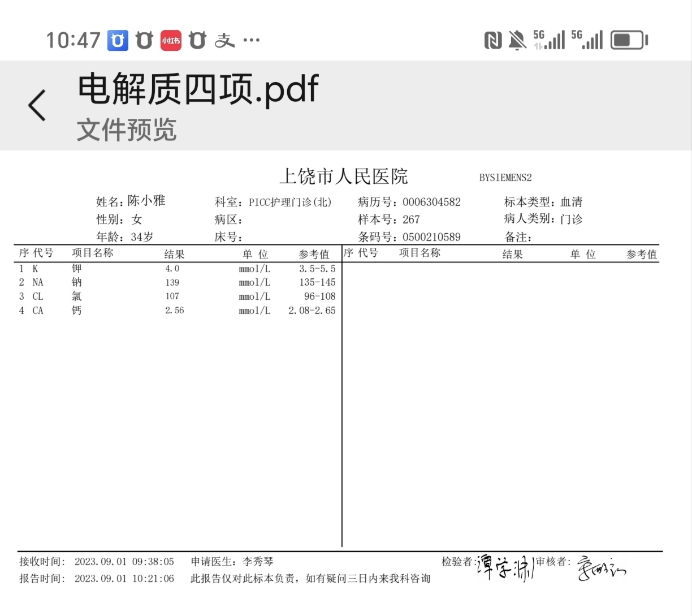
Task: Tap the examiner signature after 检验者
Action: pyautogui.click(x=504, y=567)
